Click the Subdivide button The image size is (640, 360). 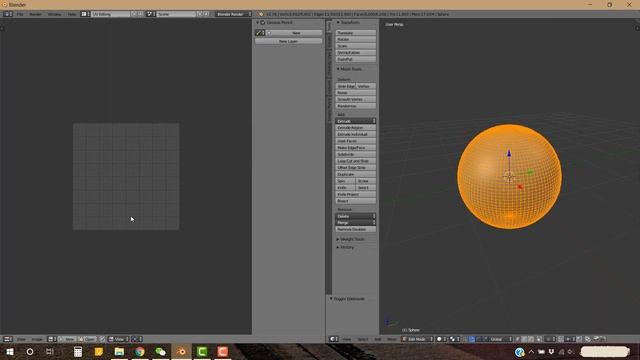click(356, 154)
